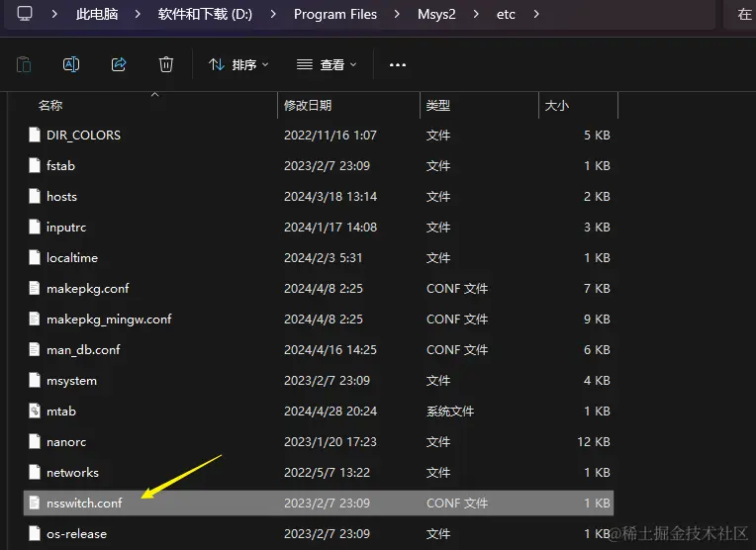This screenshot has height=550, width=756.
Task: Click the file icon of fstab
Action: [x=35, y=166]
